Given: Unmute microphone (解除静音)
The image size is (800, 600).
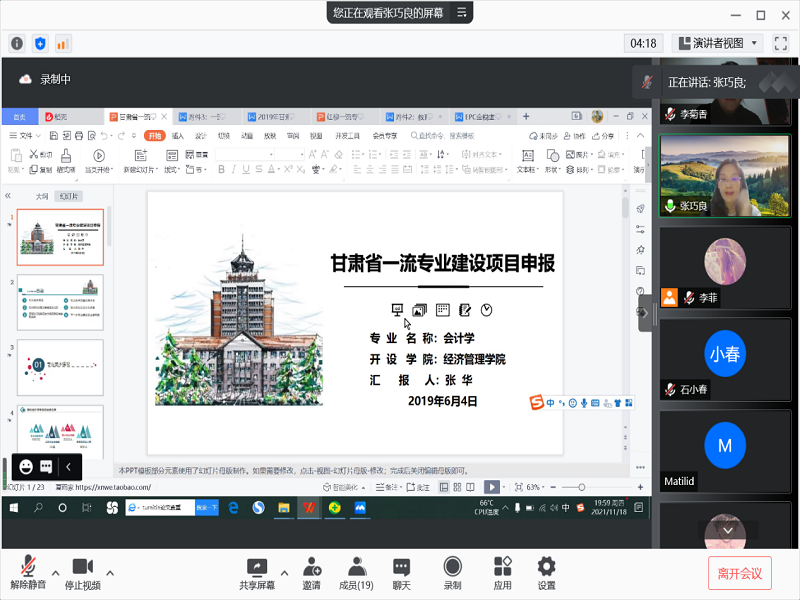Looking at the screenshot, I should coord(29,573).
